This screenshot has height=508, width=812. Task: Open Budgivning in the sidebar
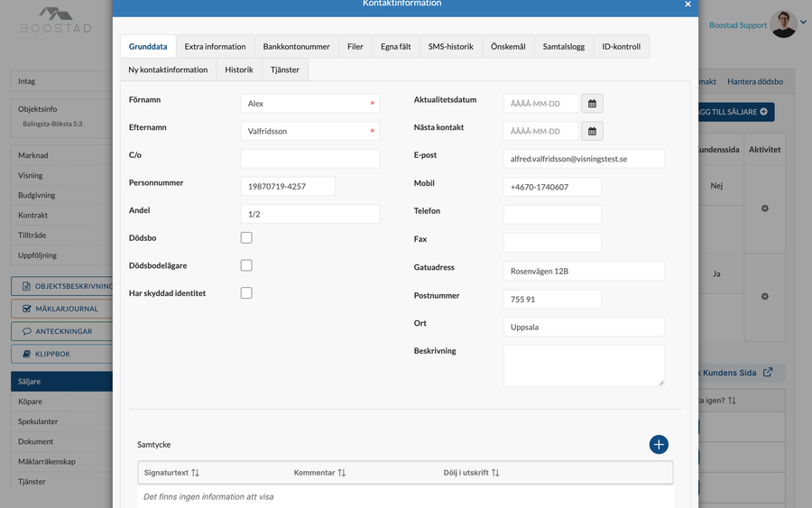62,195
